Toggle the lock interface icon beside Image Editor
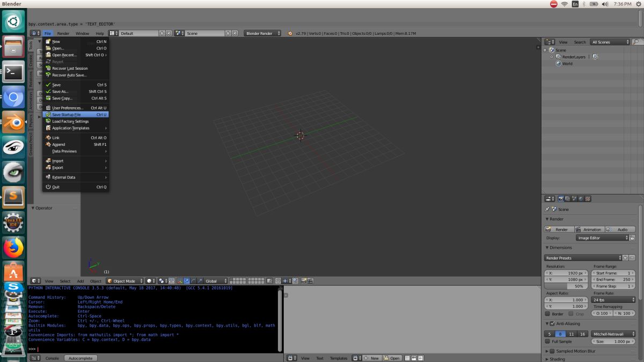The width and height of the screenshot is (644, 362). (632, 238)
